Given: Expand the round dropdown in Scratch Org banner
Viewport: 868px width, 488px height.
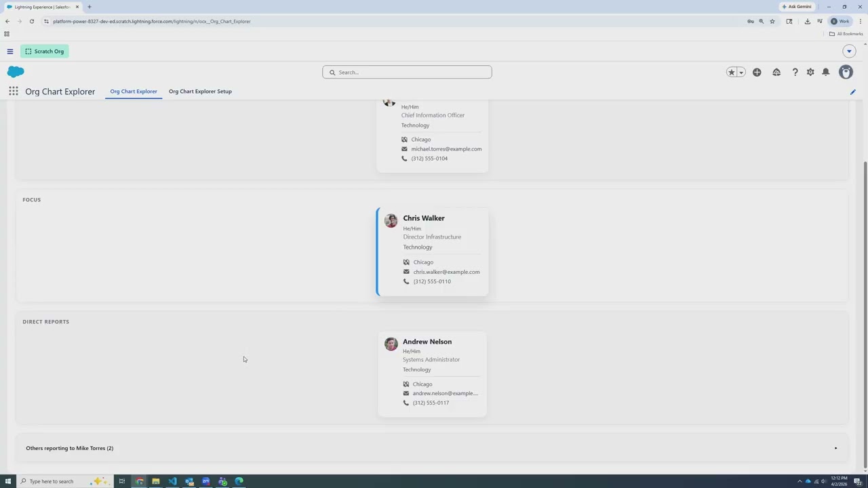Looking at the screenshot, I should point(849,52).
